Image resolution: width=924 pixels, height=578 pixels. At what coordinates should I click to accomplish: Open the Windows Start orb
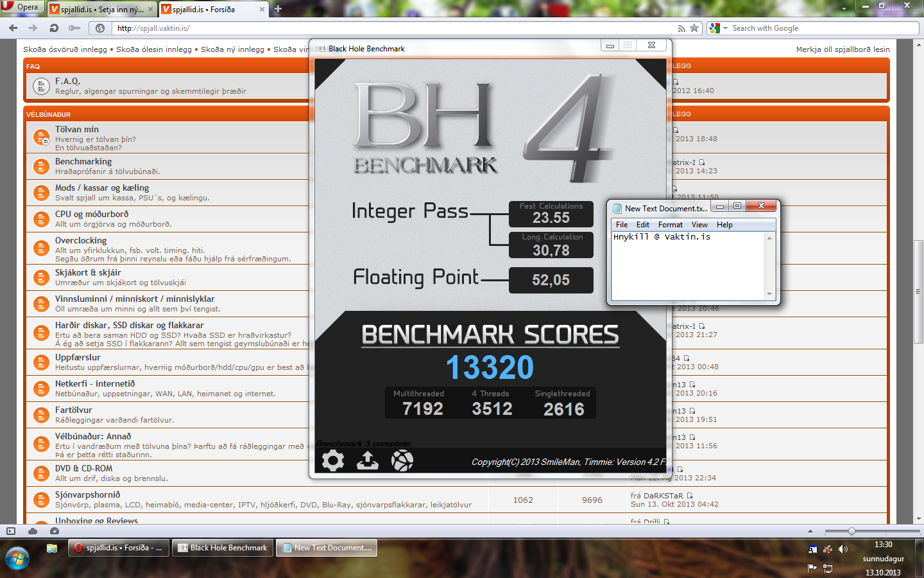coord(17,558)
